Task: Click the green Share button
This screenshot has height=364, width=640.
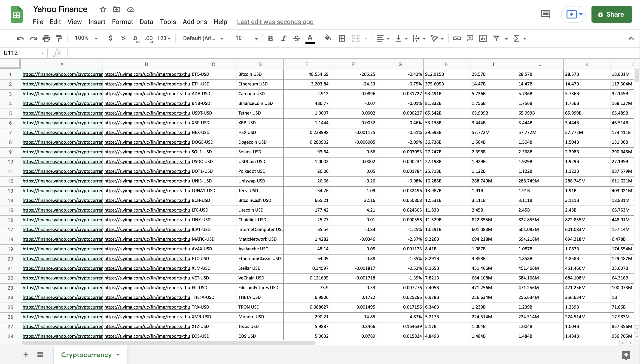Action: 612,14
